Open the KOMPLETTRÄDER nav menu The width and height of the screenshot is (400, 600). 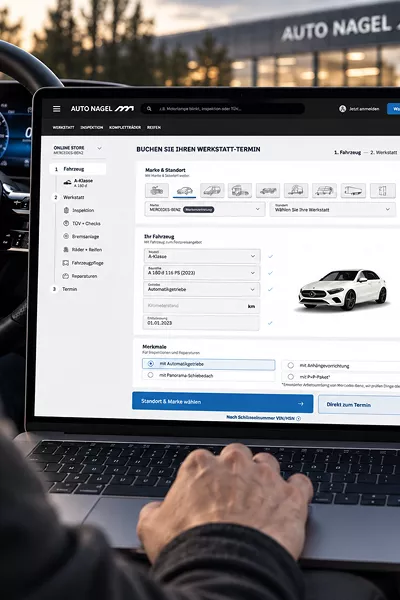click(x=125, y=127)
